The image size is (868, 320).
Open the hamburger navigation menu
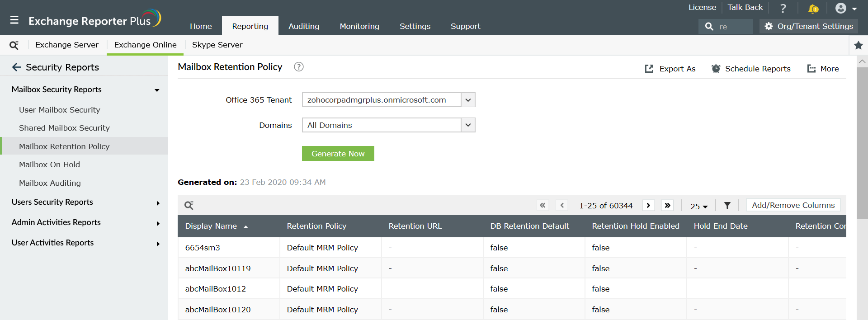(14, 20)
